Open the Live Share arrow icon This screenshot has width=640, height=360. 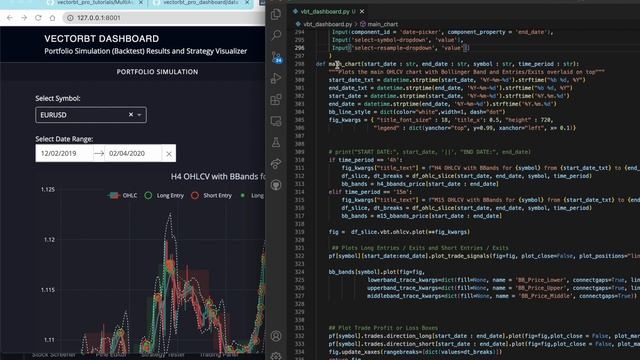(x=276, y=163)
